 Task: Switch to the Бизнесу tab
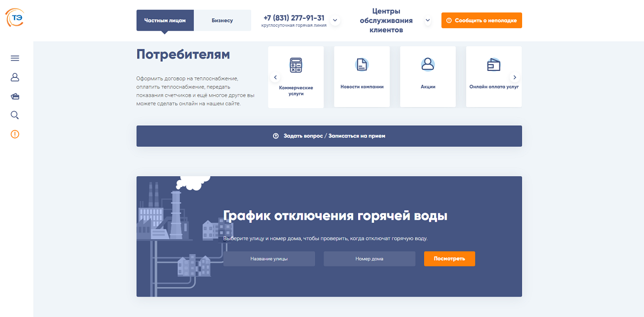click(x=222, y=20)
